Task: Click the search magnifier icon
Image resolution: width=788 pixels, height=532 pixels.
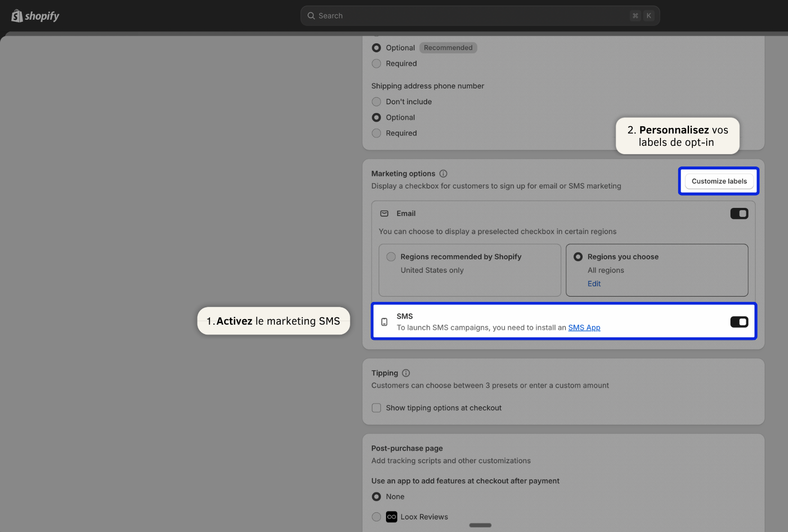Action: (x=311, y=16)
